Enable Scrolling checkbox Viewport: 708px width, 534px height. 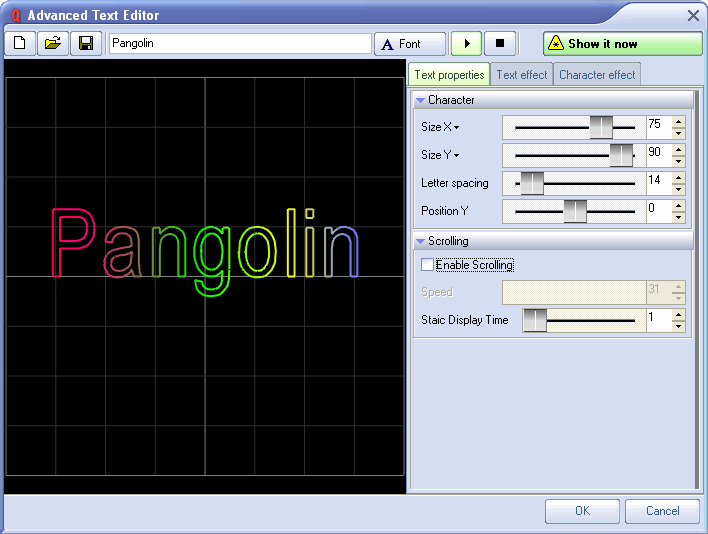(x=428, y=265)
